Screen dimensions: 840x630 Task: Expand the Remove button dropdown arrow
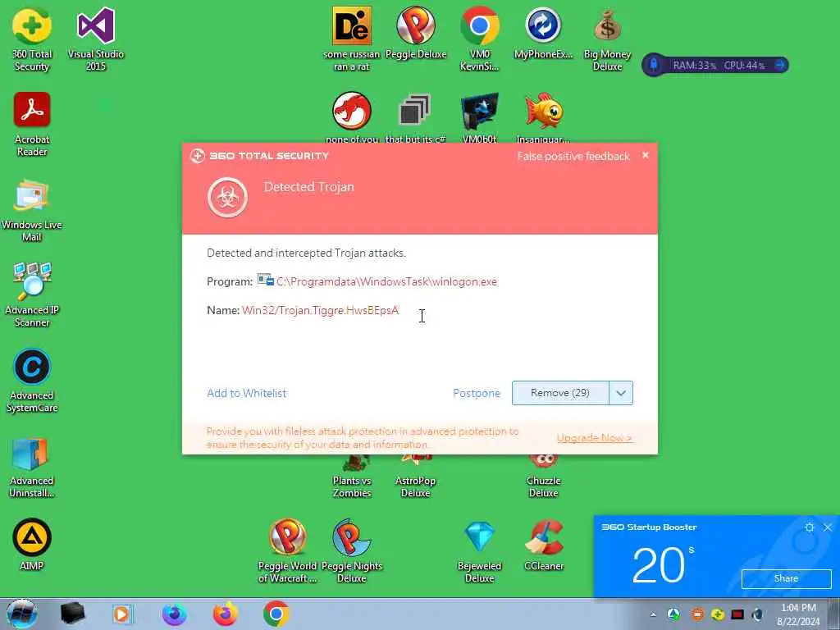pos(621,393)
